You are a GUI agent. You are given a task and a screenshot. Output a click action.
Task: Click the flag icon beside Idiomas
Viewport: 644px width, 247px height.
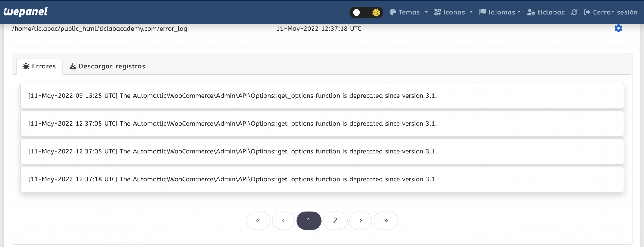[x=482, y=12]
